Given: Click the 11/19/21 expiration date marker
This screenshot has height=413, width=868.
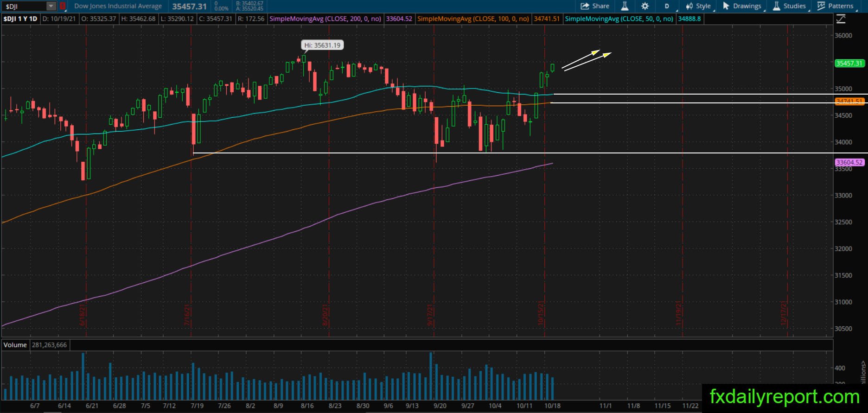Looking at the screenshot, I should (679, 313).
